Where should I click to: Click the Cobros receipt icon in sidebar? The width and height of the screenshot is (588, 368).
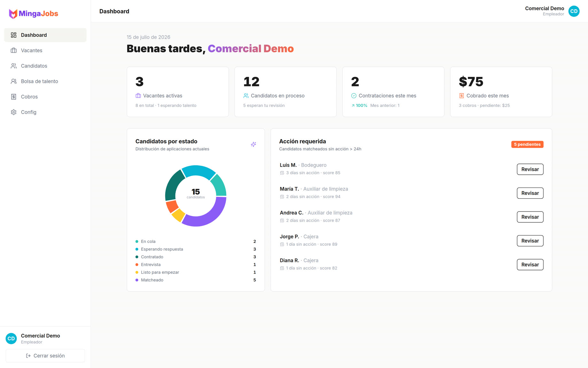[13, 97]
